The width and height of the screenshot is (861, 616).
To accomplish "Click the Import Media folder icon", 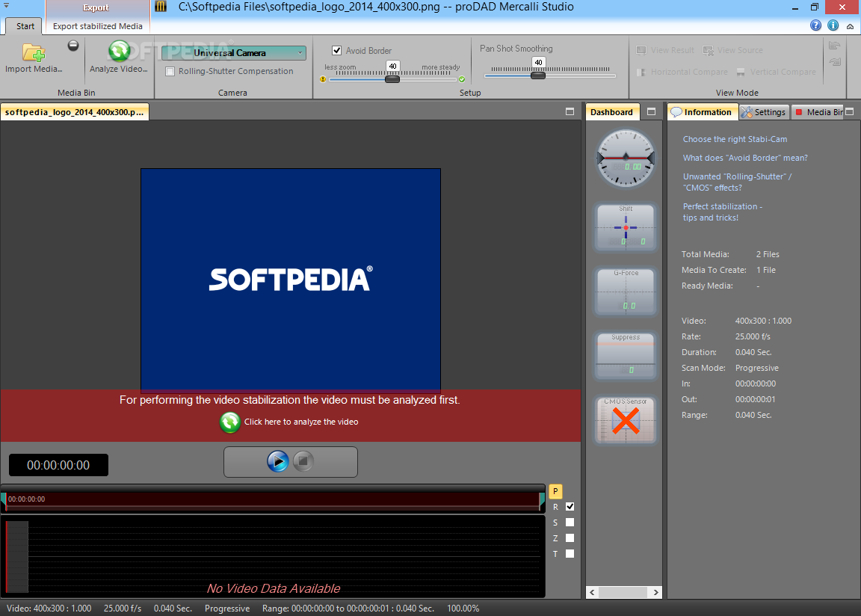I will 34,53.
